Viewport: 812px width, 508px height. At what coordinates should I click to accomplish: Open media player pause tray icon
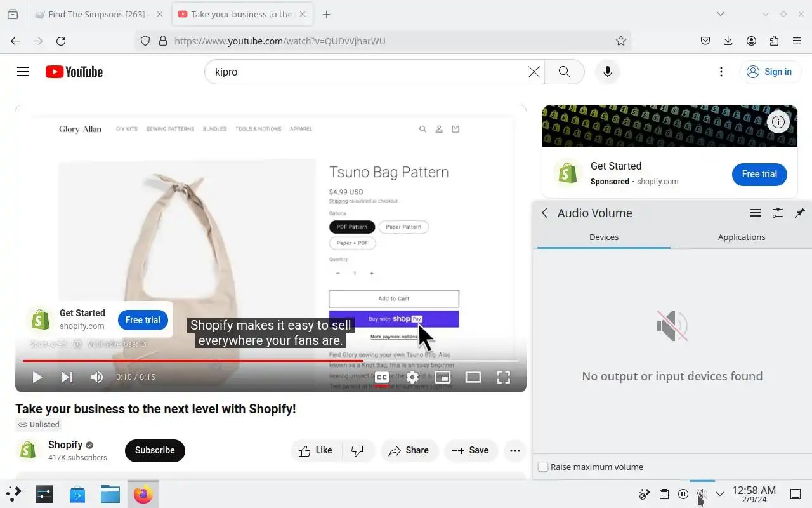tap(683, 494)
